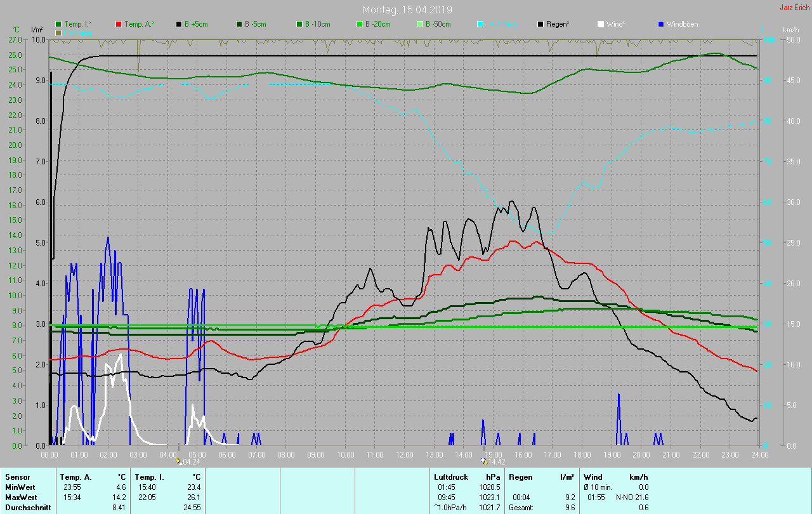Click the date title Montag, 15.04.2019
The image size is (812, 514).
pyautogui.click(x=407, y=10)
